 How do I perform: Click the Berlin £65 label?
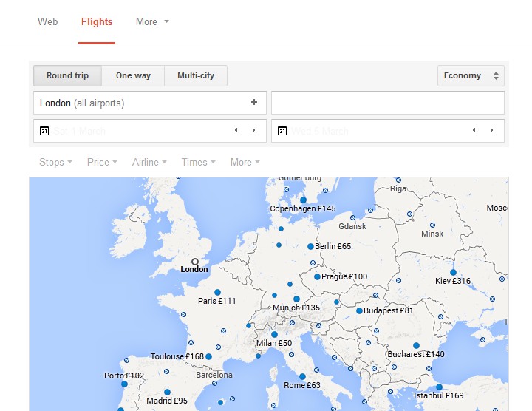[x=332, y=246]
